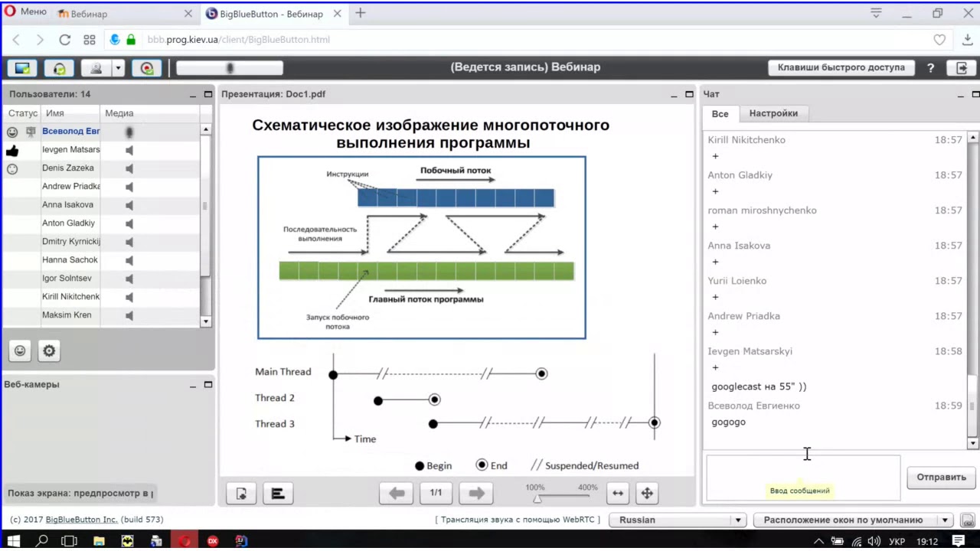Screen dimensions: 980x551
Task: Click the headset audio icon
Action: point(60,67)
